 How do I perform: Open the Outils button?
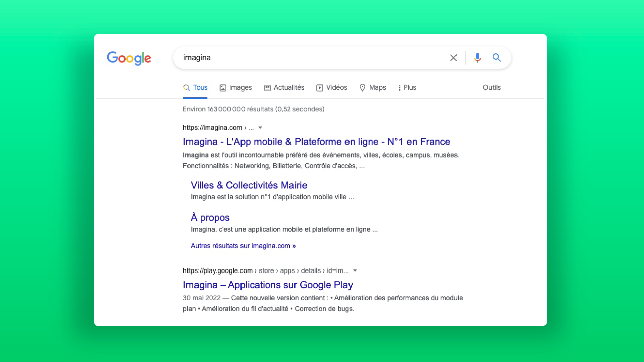point(492,88)
